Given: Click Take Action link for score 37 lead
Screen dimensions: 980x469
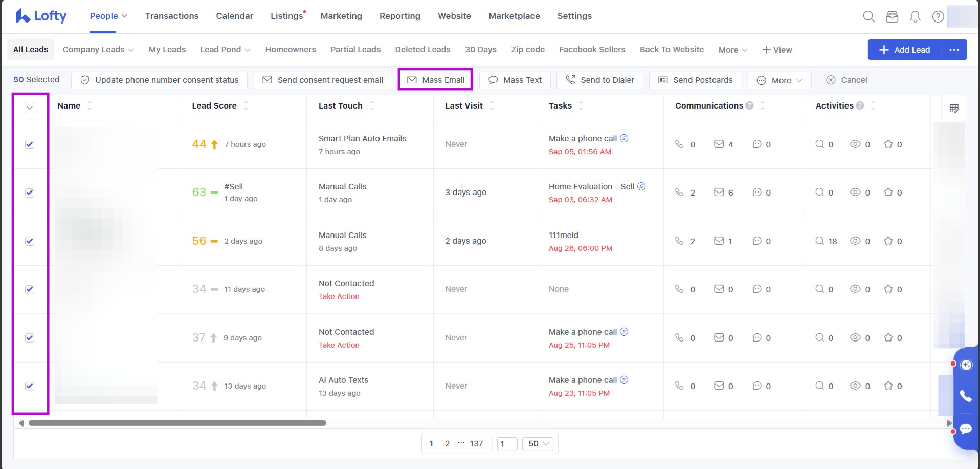Looking at the screenshot, I should (339, 345).
